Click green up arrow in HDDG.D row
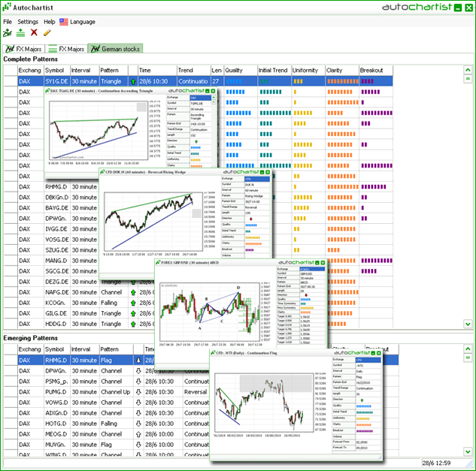The height and width of the screenshot is (471, 476). click(133, 325)
